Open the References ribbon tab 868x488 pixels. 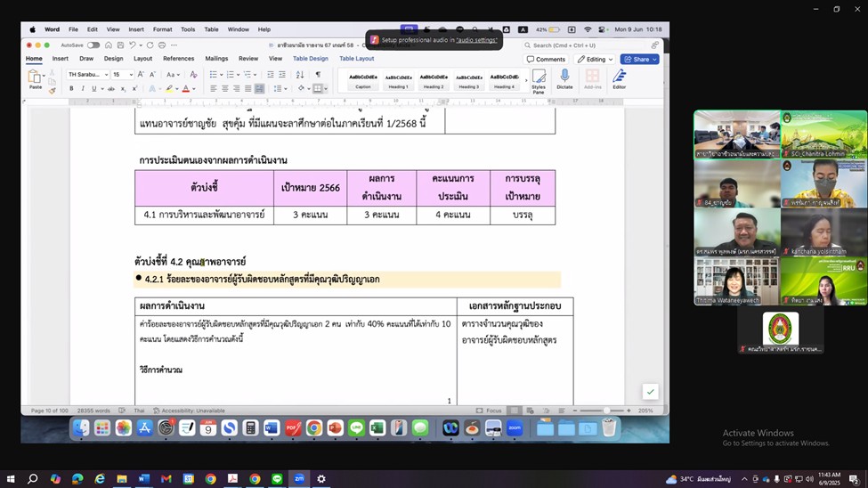click(178, 59)
